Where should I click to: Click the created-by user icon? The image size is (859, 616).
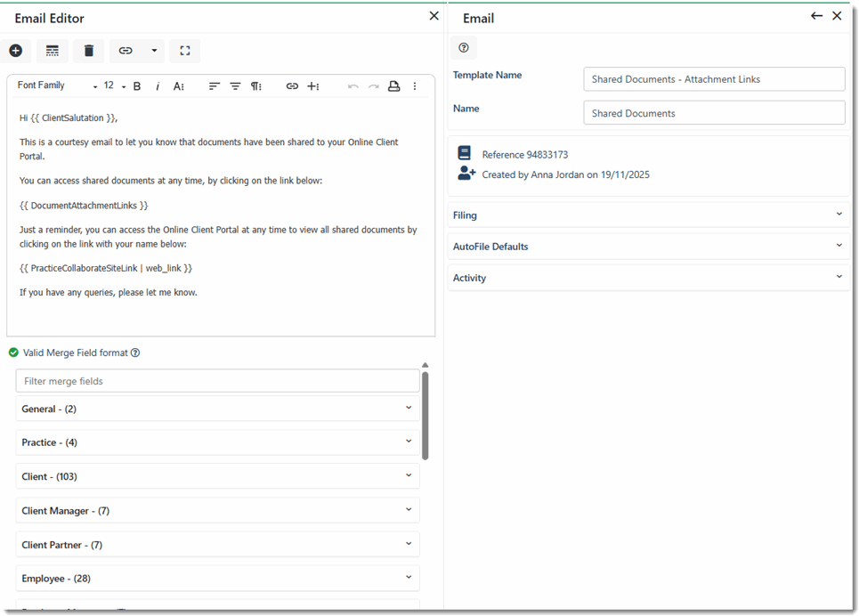[466, 174]
